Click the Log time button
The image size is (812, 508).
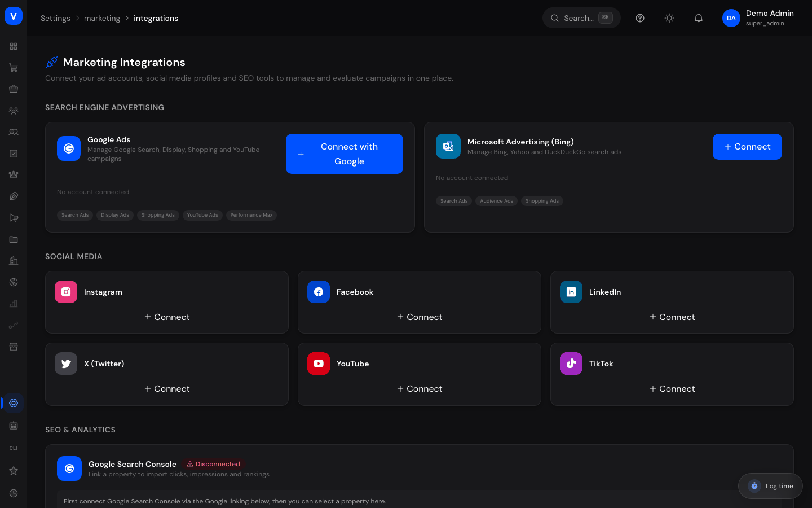(x=770, y=486)
